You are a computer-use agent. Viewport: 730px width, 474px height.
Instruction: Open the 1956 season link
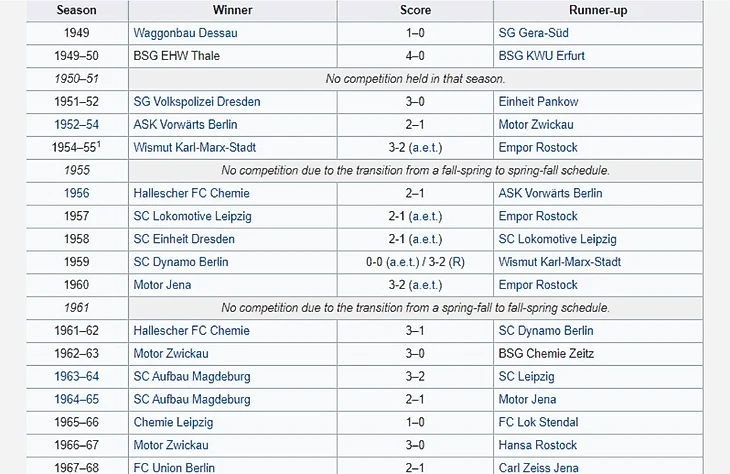point(76,193)
